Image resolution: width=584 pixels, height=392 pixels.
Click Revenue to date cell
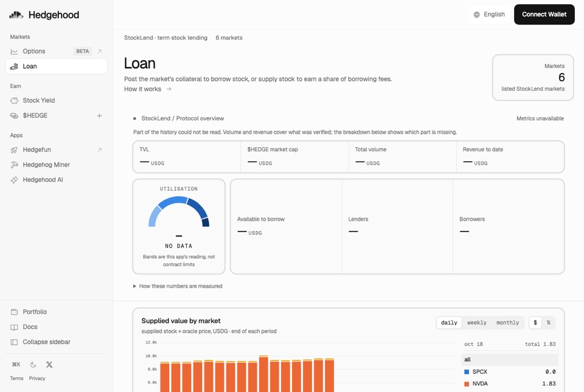510,157
